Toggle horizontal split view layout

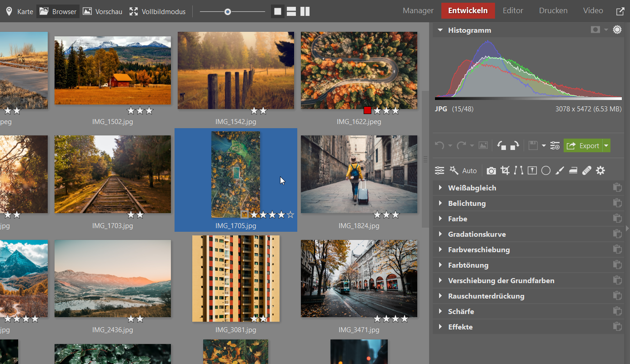coord(291,11)
